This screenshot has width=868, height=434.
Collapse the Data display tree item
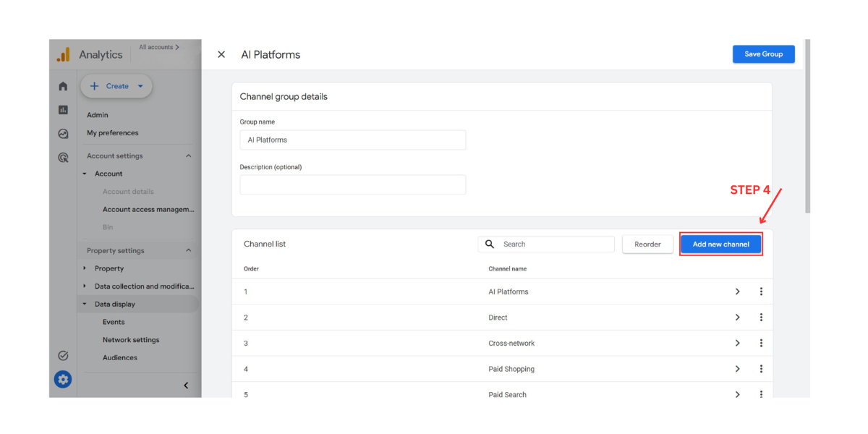pos(85,305)
